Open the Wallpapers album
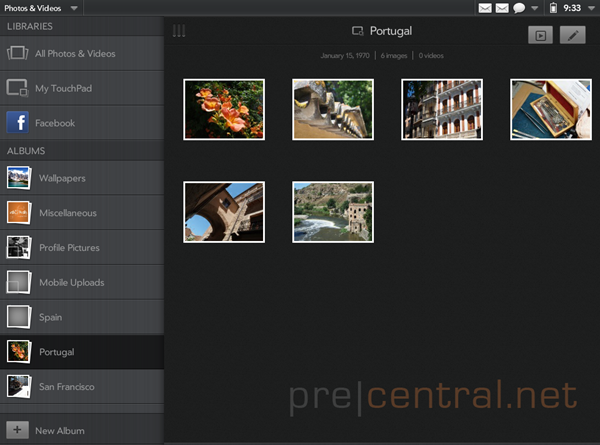The image size is (600, 445). (x=82, y=178)
